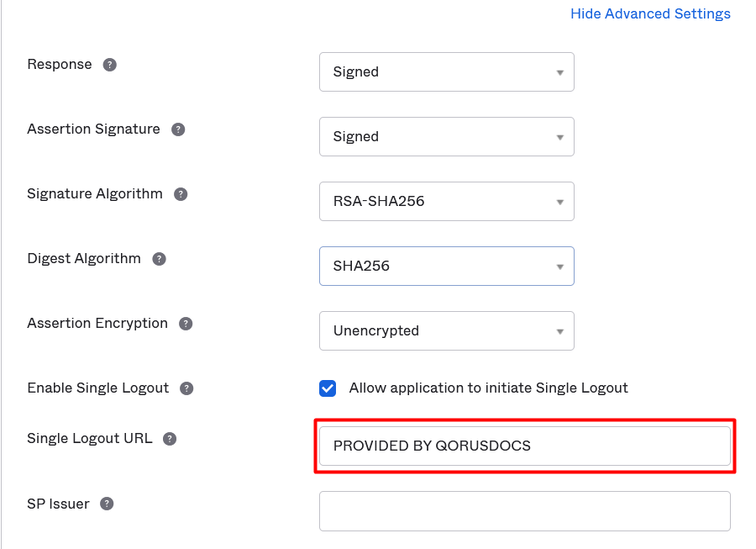Click the Assertion Encryption dropdown arrow
This screenshot has height=549, width=756.
[x=559, y=332]
